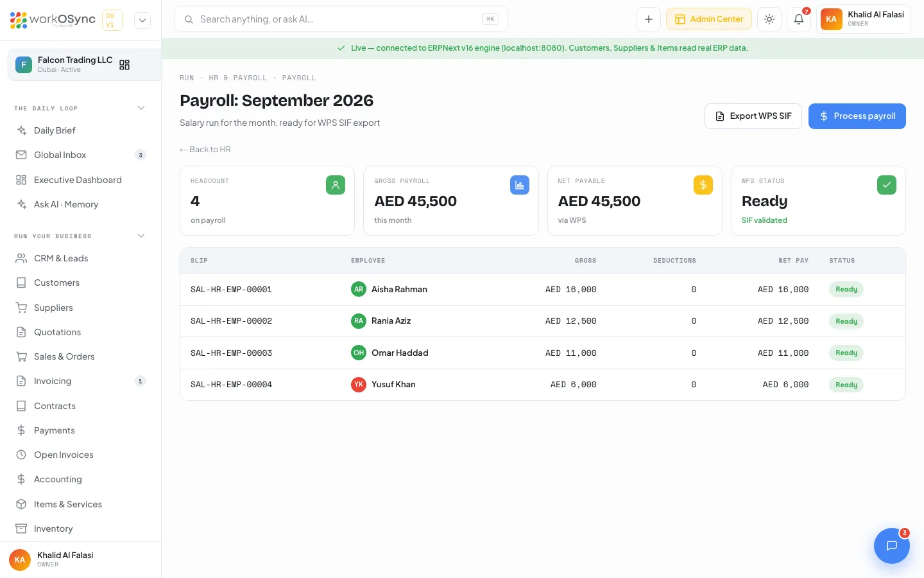Click Aisha Rahman's AR avatar
This screenshot has width=924, height=578.
359,289
